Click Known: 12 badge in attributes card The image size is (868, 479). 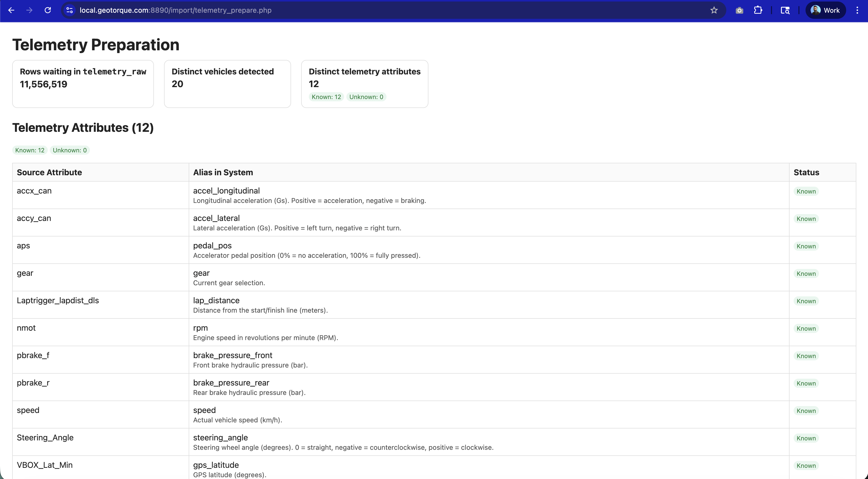[x=326, y=97]
